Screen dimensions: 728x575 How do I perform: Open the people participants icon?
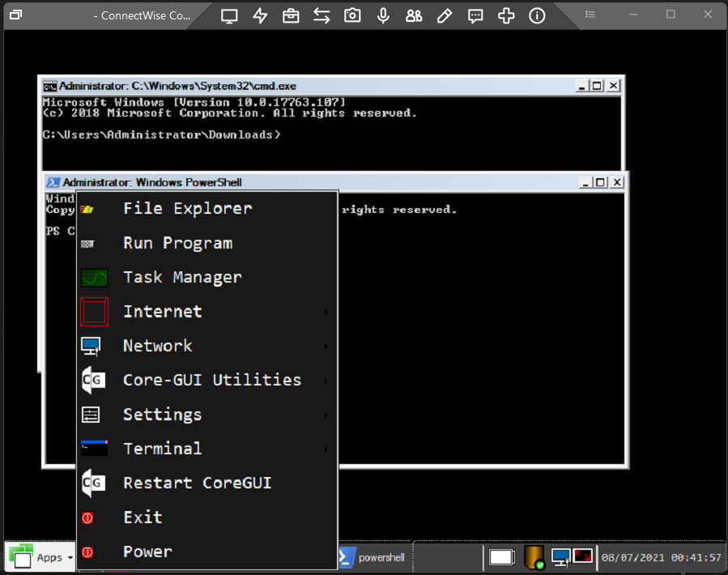[x=414, y=15]
